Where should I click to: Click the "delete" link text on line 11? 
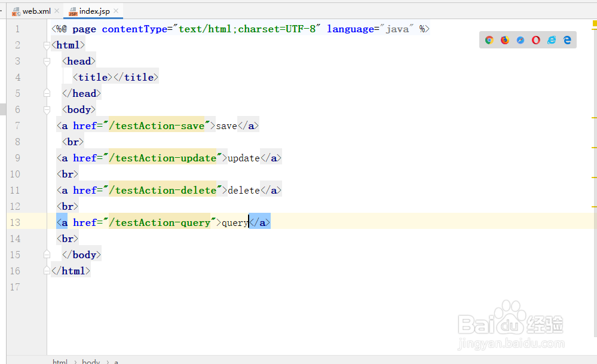click(x=244, y=191)
